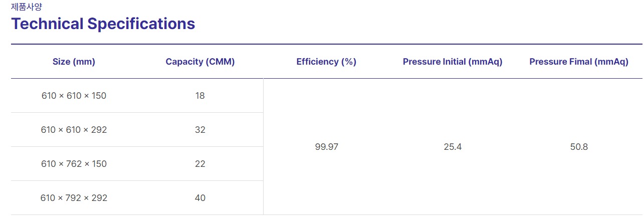Screen dimensions: 644x219
Task: Click the initial pressure value 25.4
Action: point(453,147)
